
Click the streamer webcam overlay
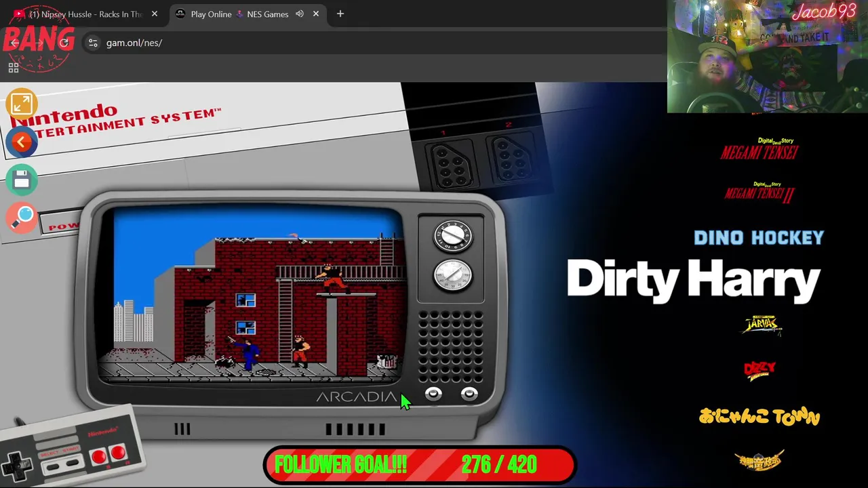click(x=768, y=56)
